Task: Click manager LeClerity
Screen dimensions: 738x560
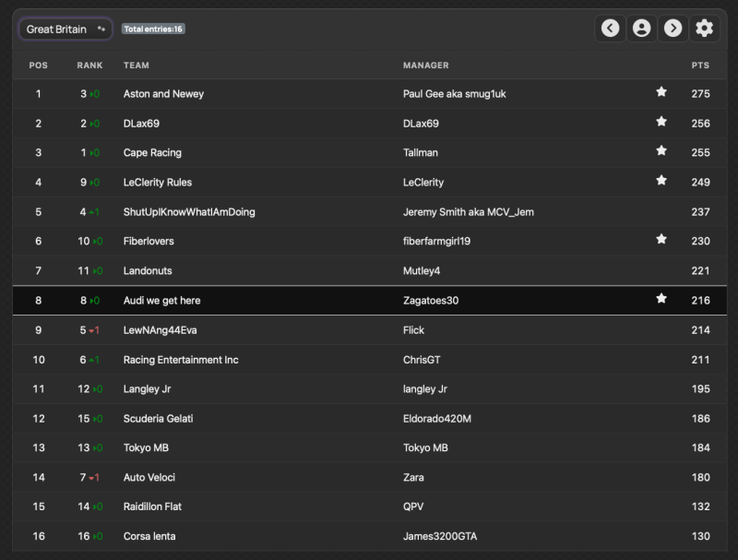Action: tap(423, 183)
